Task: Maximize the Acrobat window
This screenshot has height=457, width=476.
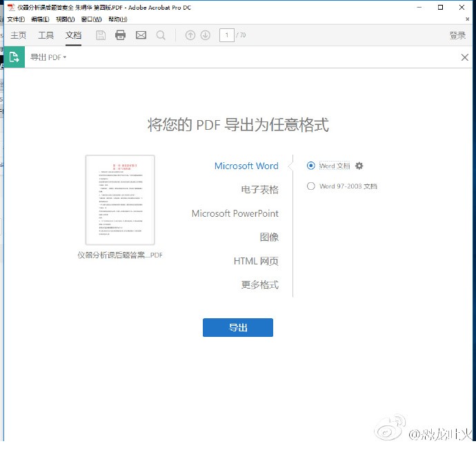Action: [x=440, y=8]
